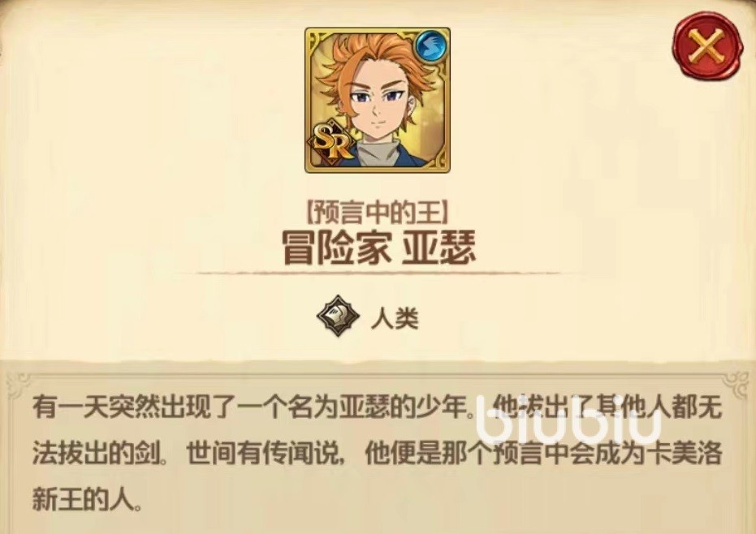Click the divider line under the name

379,273
